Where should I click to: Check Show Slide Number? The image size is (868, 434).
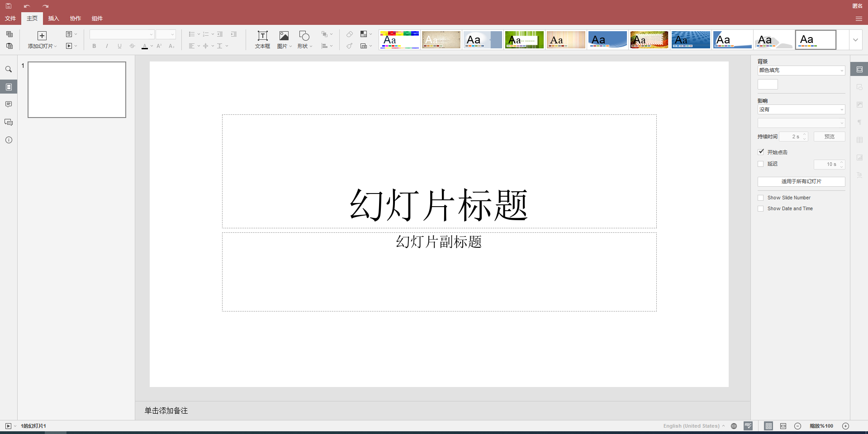[x=761, y=198]
